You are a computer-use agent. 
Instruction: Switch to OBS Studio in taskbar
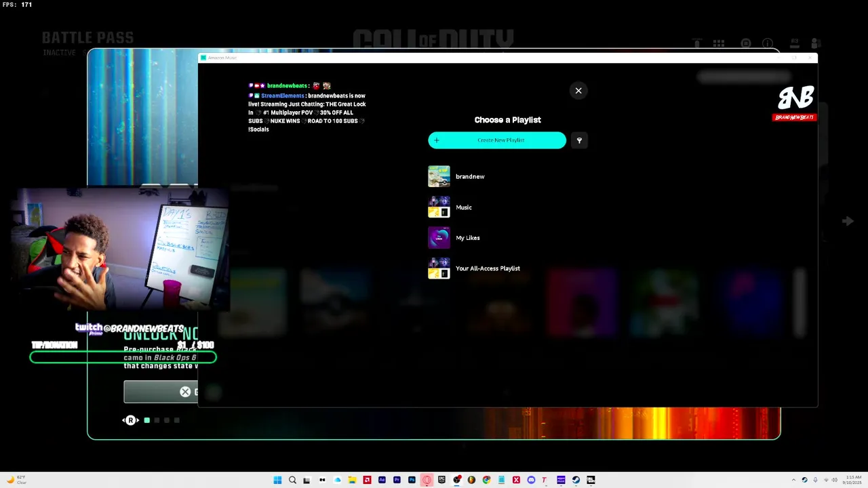[456, 480]
